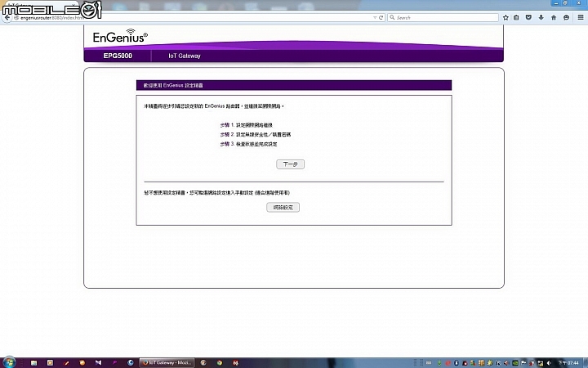The height and width of the screenshot is (368, 588).
Task: Click wizard step 2 text line
Action: coord(256,134)
